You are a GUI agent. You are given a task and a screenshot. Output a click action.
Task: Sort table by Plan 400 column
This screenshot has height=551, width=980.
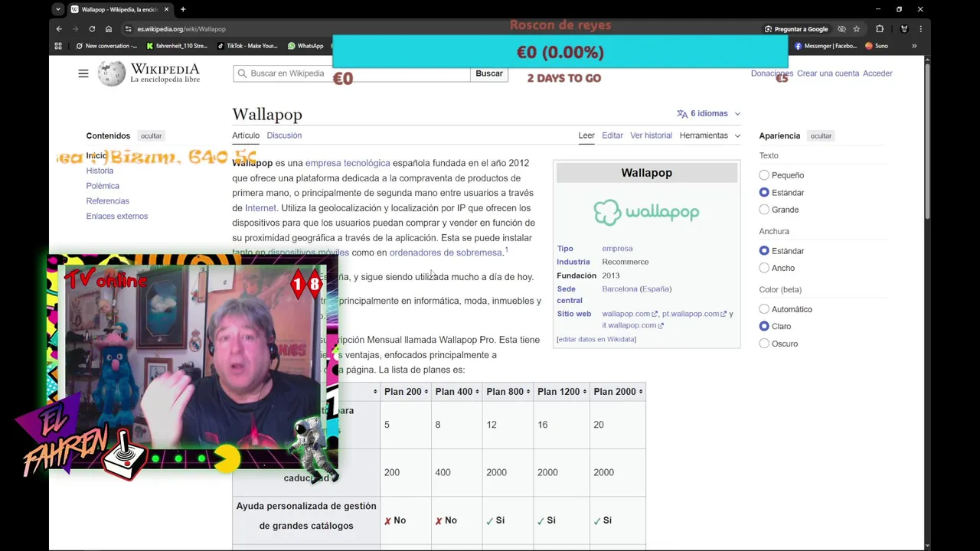click(x=456, y=392)
